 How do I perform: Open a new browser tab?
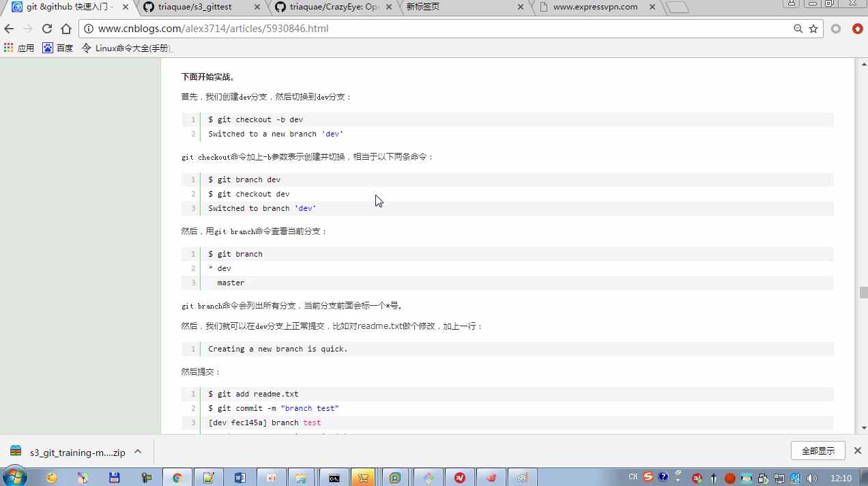coord(677,7)
